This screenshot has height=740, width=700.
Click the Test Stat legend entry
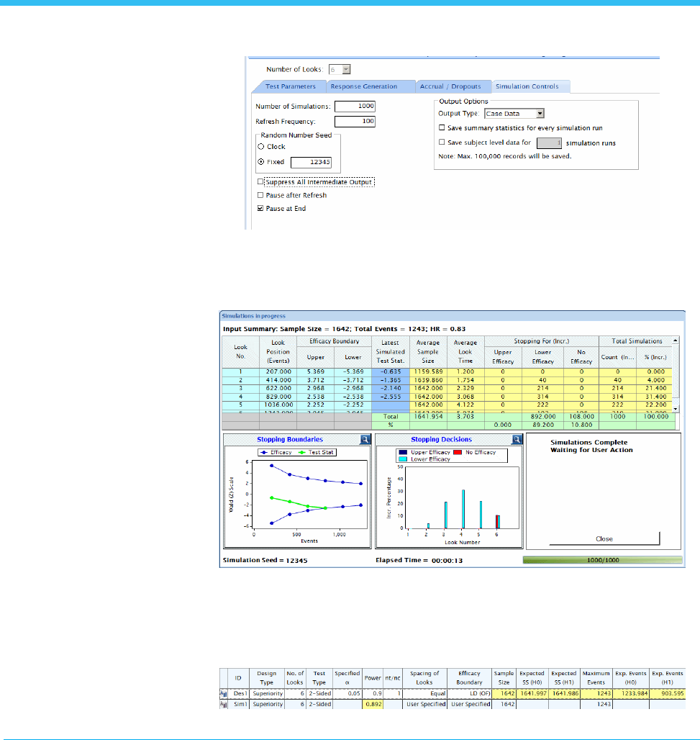[316, 452]
